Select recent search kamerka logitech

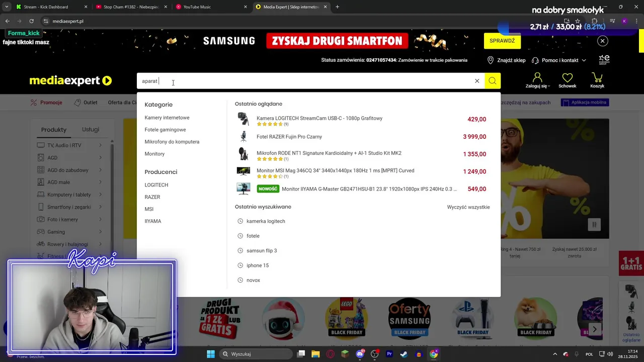click(x=266, y=221)
